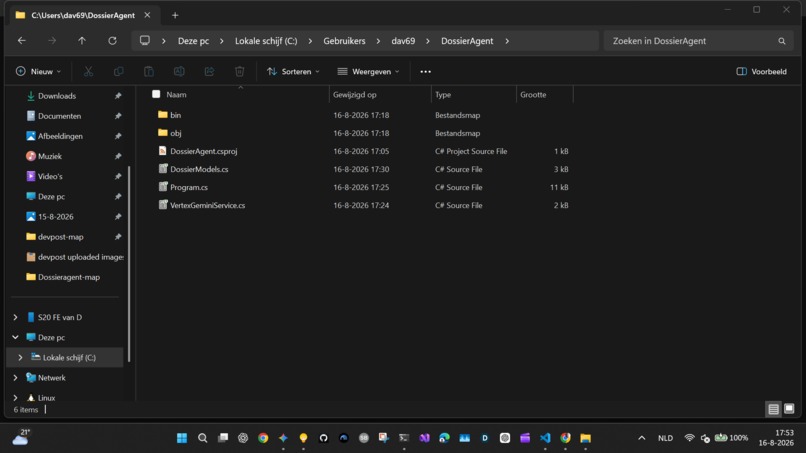Open Dossieragent-map in sidebar
806x453 pixels.
pyautogui.click(x=68, y=277)
